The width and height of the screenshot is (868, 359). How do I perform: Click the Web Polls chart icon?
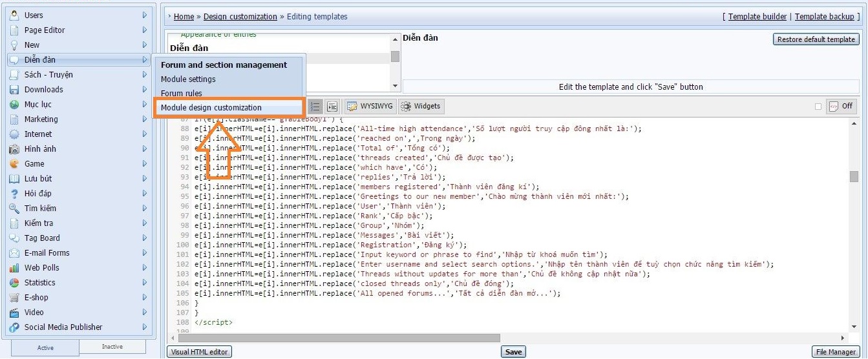[x=14, y=267]
